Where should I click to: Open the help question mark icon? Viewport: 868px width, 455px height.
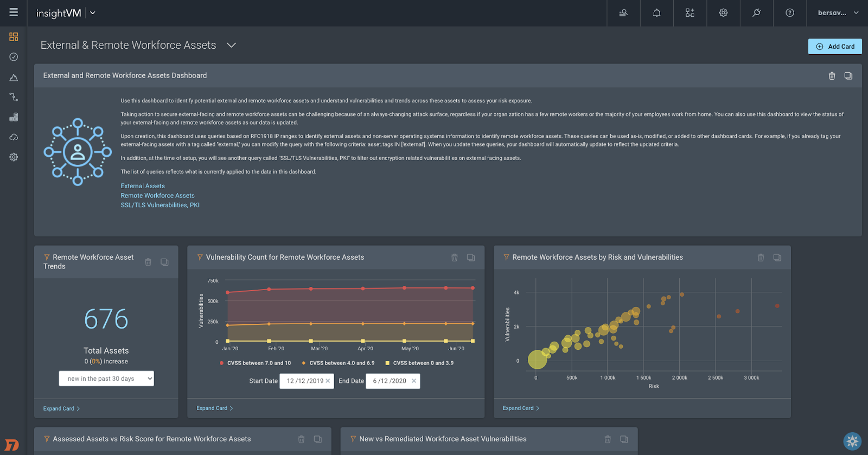coord(789,13)
